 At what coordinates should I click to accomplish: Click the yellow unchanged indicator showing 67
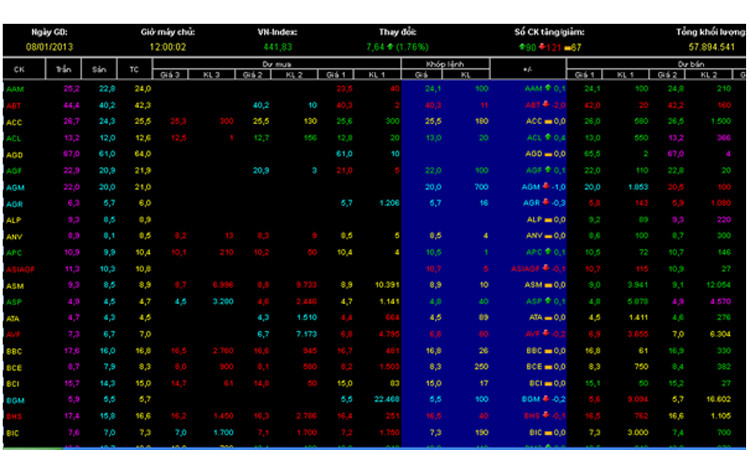click(x=568, y=47)
